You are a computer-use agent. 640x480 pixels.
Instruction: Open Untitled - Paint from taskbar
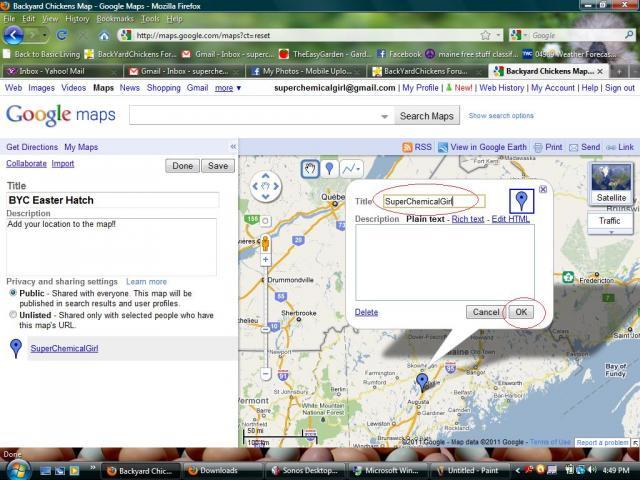[468, 471]
